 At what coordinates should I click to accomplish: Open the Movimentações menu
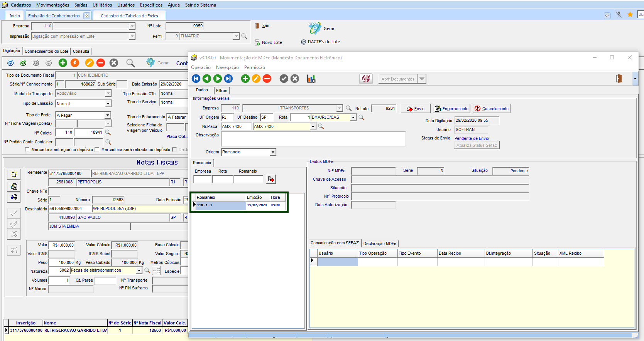tap(52, 5)
